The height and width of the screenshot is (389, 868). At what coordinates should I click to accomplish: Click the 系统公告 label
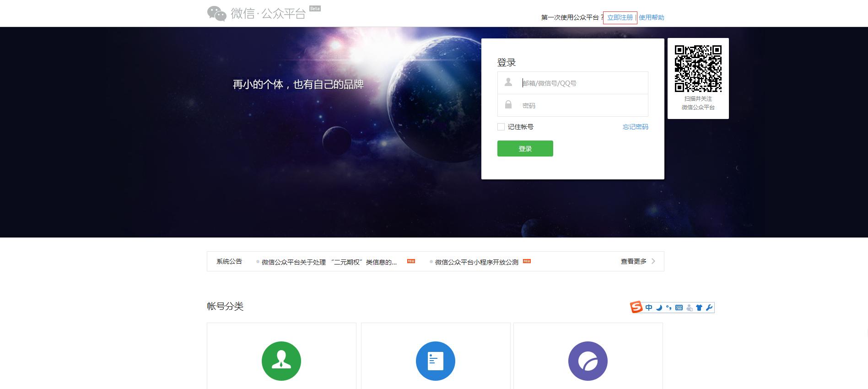tap(229, 261)
